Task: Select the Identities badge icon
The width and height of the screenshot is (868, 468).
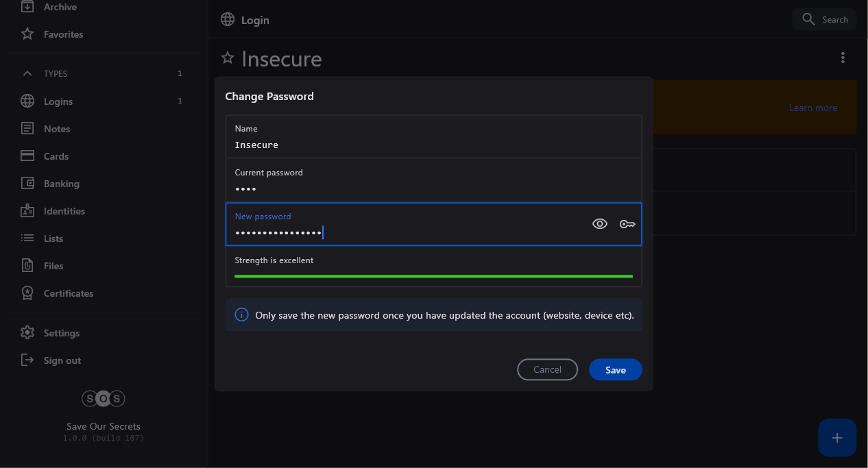Action: (x=27, y=211)
